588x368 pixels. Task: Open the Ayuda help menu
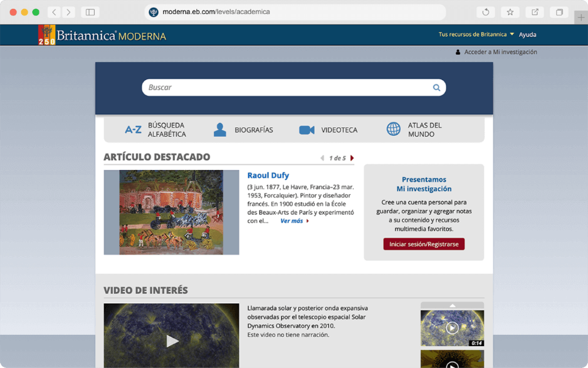pyautogui.click(x=527, y=35)
